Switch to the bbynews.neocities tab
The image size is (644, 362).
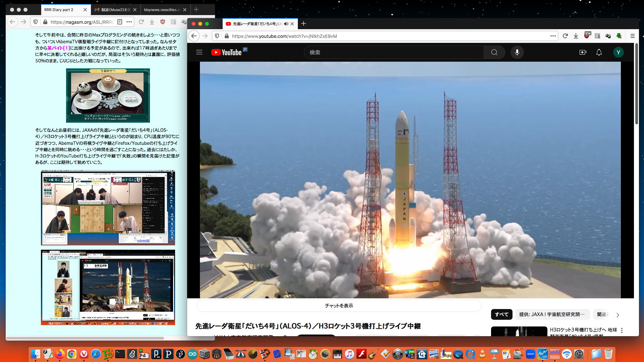(162, 10)
